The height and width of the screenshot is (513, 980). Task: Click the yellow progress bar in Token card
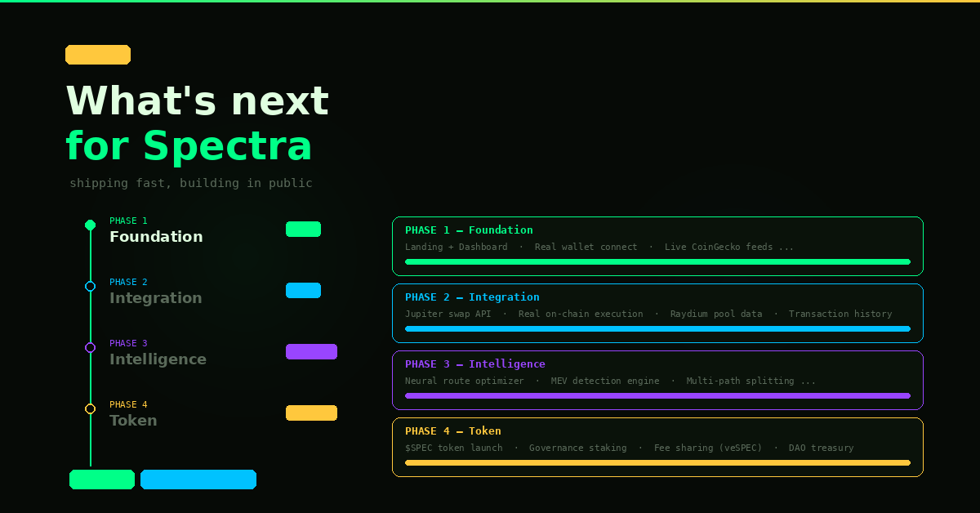657,463
